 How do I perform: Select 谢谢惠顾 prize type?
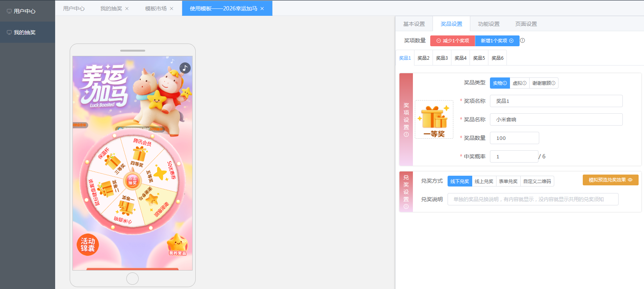click(543, 83)
